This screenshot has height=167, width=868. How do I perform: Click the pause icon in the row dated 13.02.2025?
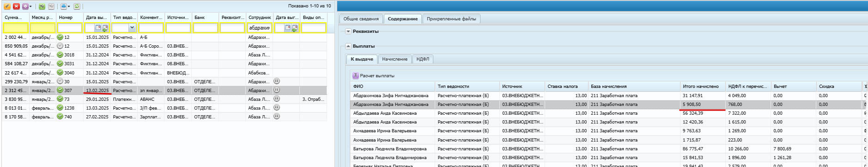point(277,90)
